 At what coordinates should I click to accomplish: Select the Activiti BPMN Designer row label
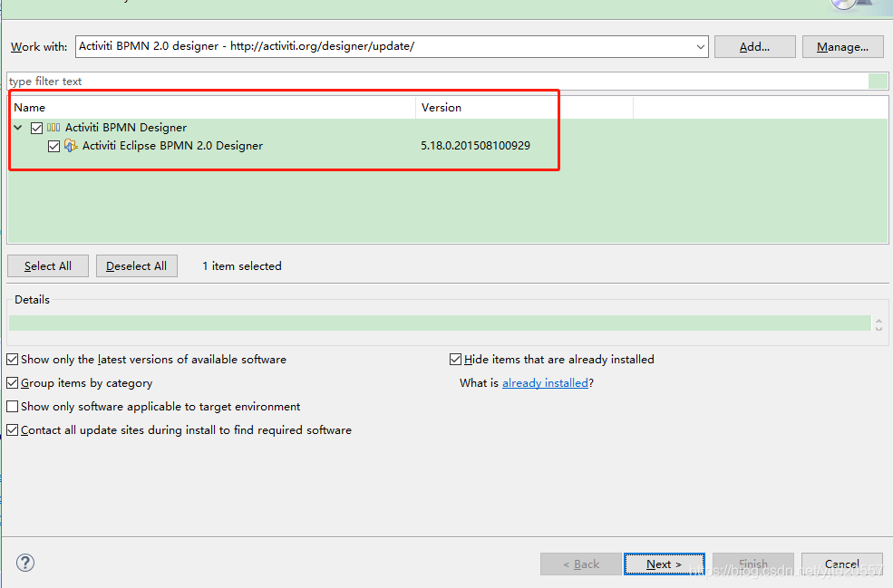pyautogui.click(x=126, y=128)
